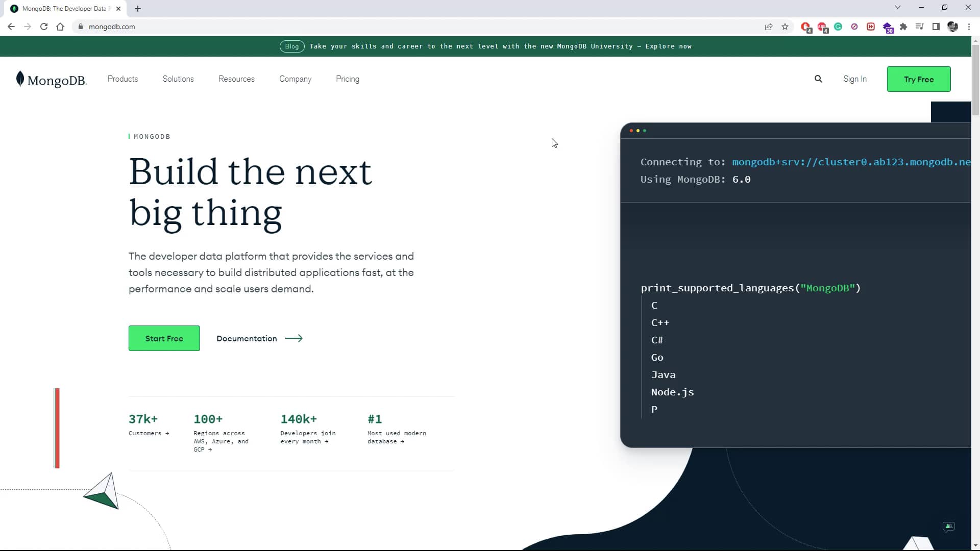
Task: Follow the Documentation link
Action: tap(247, 338)
